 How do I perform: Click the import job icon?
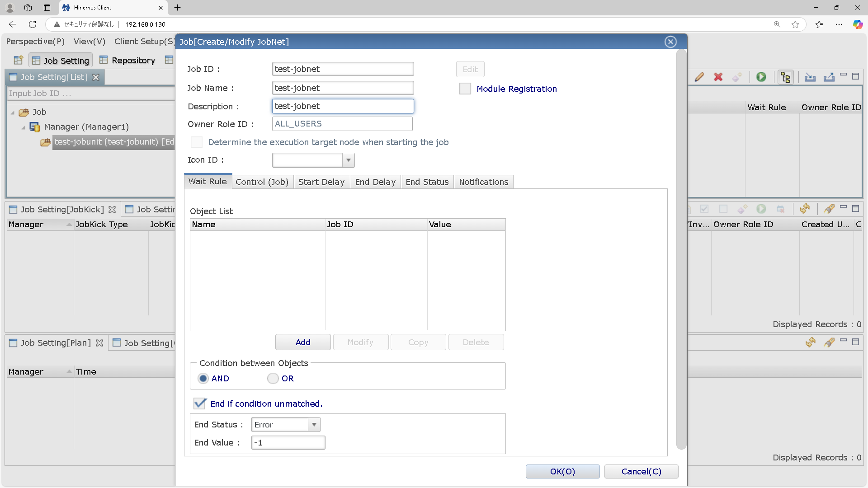tap(810, 77)
